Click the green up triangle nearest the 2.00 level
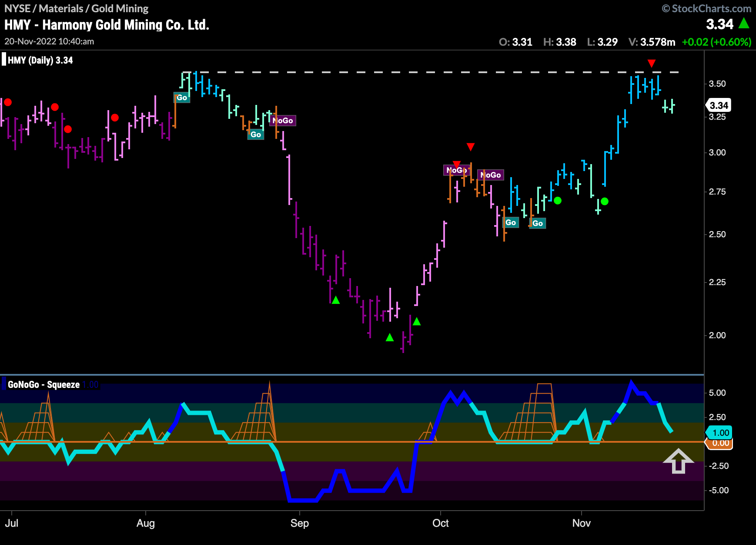This screenshot has width=756, height=545. (390, 337)
